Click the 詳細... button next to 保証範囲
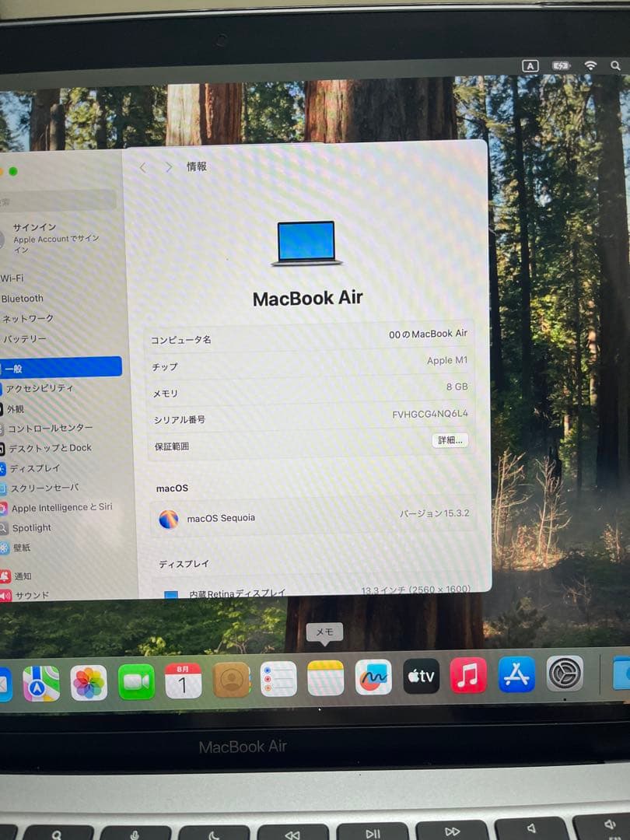This screenshot has width=630, height=840. [450, 439]
